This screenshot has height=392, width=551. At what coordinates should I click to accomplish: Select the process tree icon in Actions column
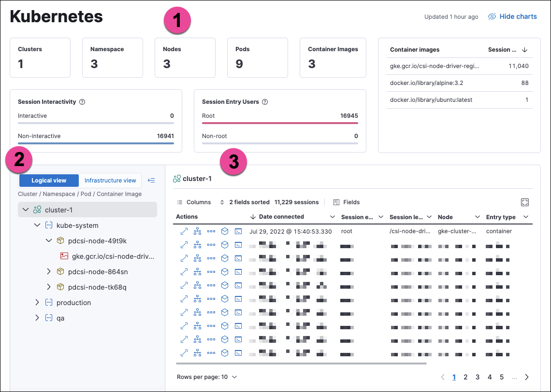[x=198, y=231]
